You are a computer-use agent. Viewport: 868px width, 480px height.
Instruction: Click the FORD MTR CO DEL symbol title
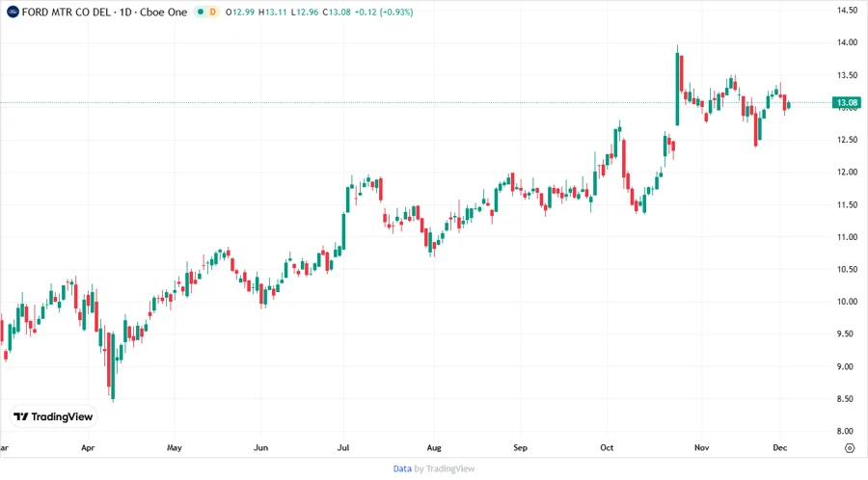point(67,12)
